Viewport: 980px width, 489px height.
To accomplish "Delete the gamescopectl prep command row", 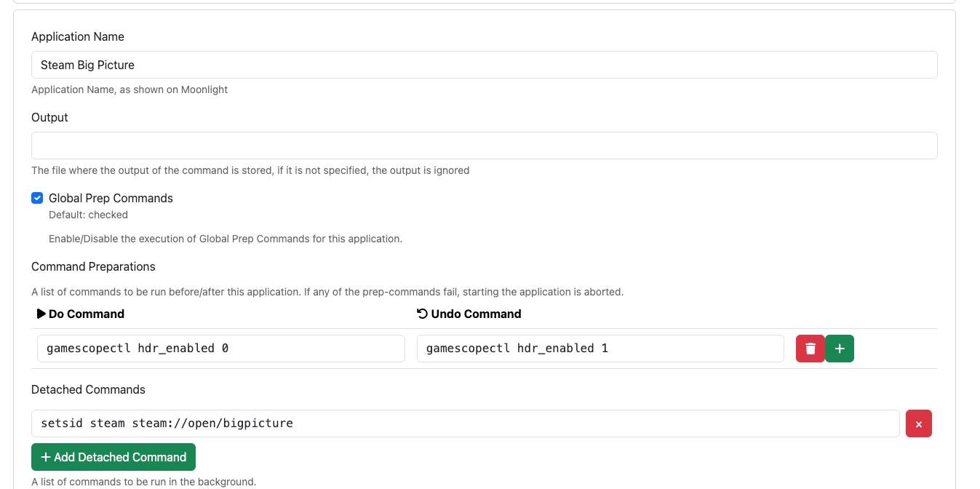I will (x=810, y=349).
